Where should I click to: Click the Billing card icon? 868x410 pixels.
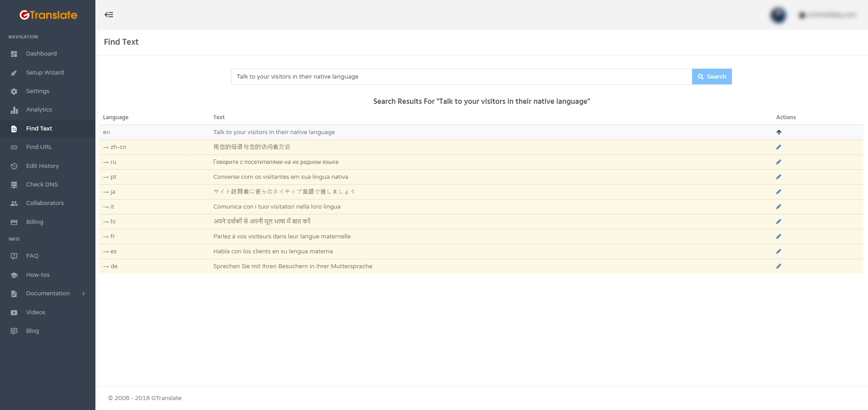14,222
